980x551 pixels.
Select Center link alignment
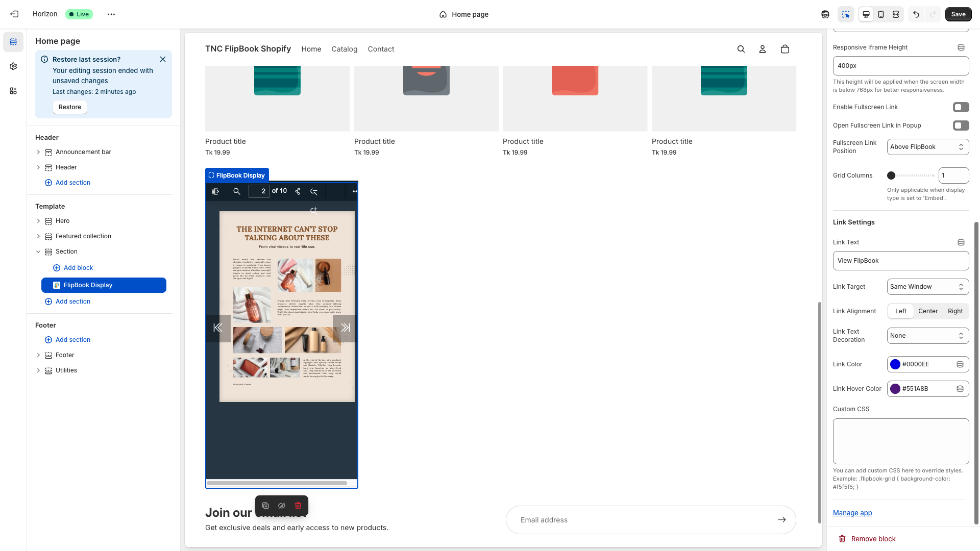(x=927, y=311)
